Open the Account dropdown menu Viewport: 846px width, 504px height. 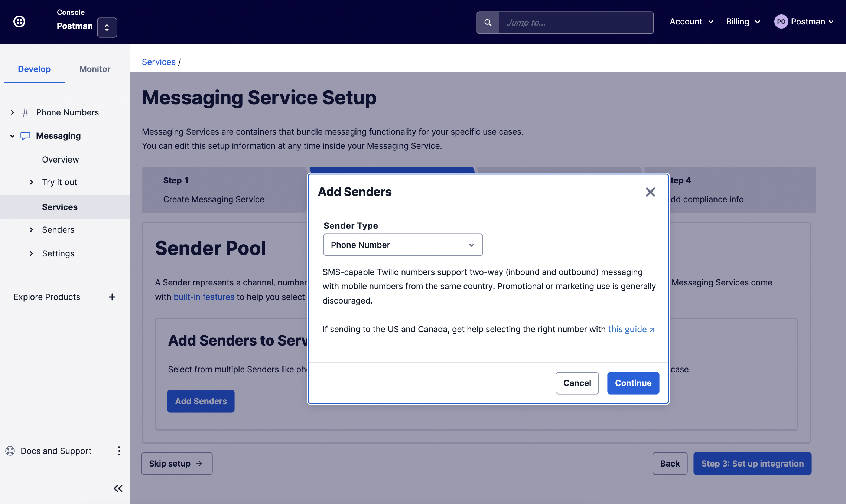(691, 22)
